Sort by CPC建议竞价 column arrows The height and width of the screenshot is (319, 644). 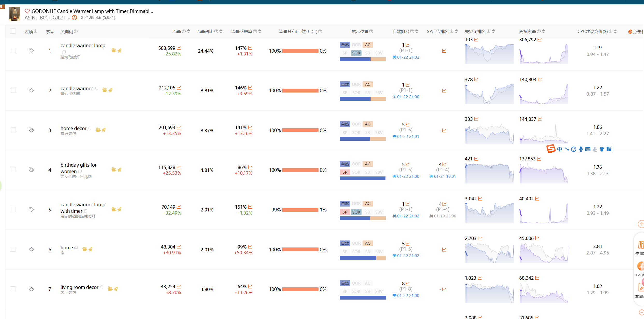tap(615, 31)
